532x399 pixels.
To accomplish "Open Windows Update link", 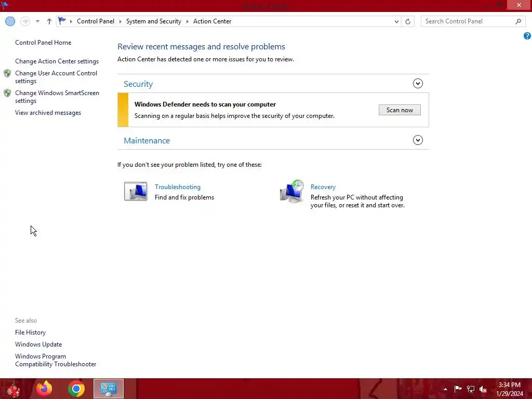I will (38, 344).
